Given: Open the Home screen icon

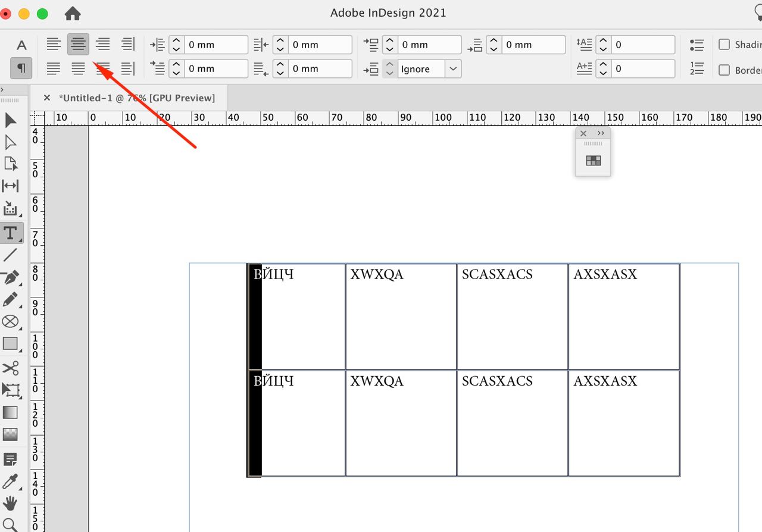Looking at the screenshot, I should [73, 13].
